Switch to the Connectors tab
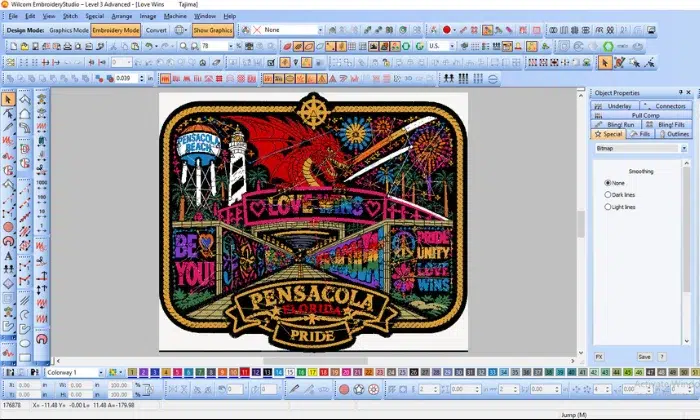 (x=666, y=106)
